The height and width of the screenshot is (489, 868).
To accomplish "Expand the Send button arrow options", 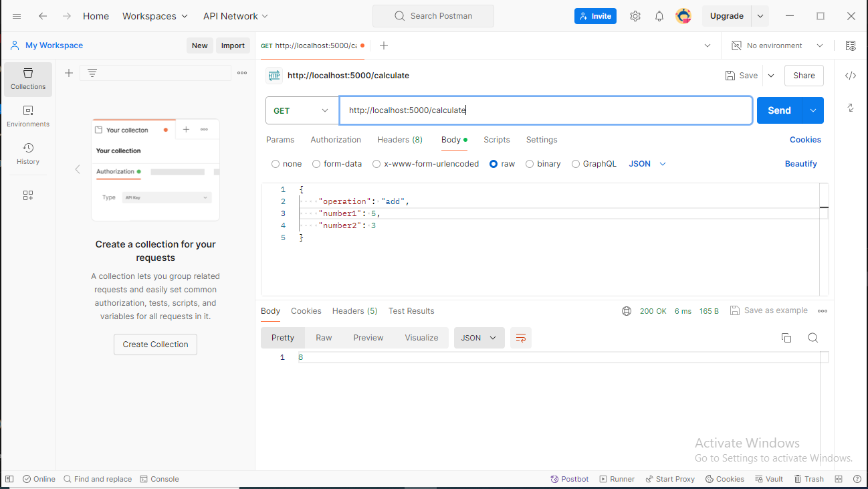I will click(812, 110).
